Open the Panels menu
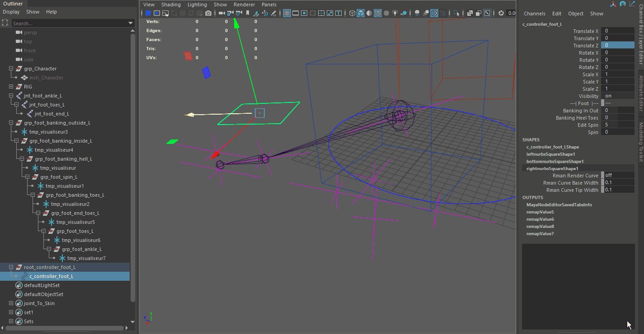The width and height of the screenshot is (644, 334). pos(269,5)
